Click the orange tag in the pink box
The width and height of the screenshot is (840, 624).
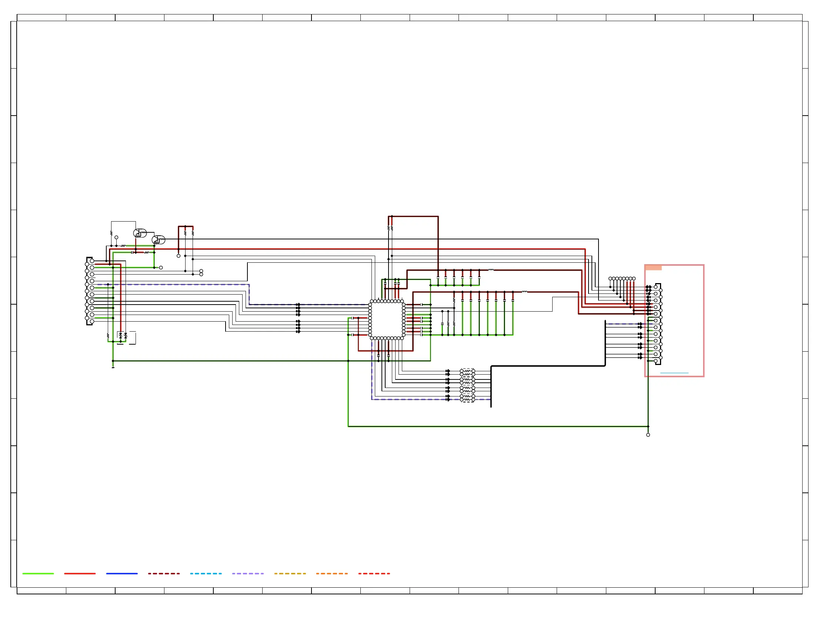coord(653,268)
